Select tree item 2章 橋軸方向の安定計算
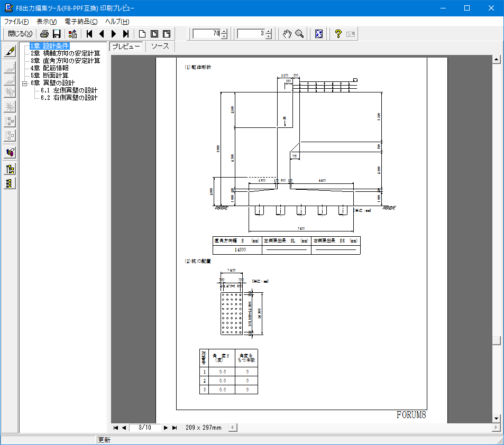Image resolution: width=504 pixels, height=445 pixels. tap(65, 53)
